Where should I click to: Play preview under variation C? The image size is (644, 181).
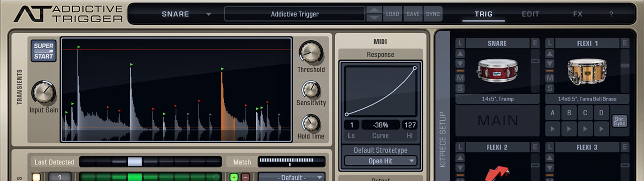click(585, 129)
